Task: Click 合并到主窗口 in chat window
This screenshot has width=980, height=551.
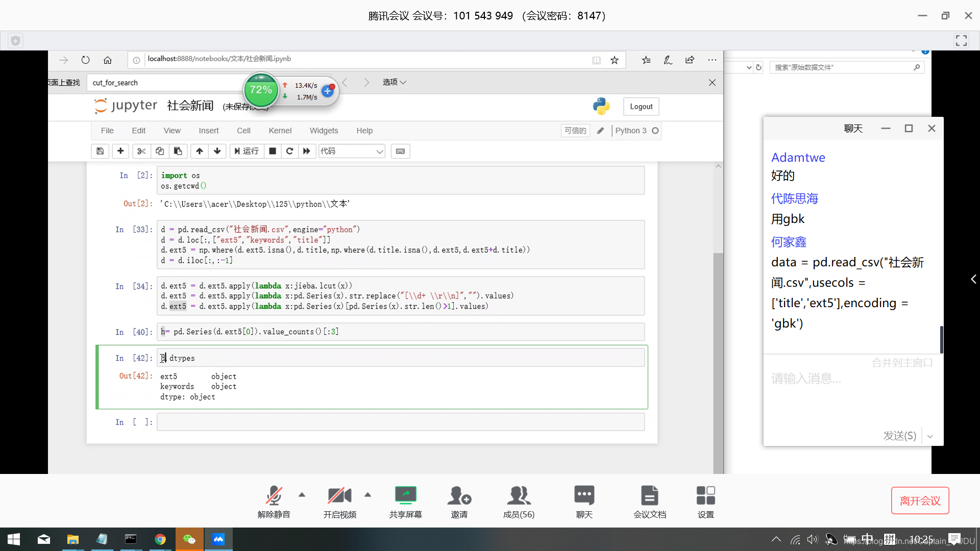Action: click(x=902, y=363)
